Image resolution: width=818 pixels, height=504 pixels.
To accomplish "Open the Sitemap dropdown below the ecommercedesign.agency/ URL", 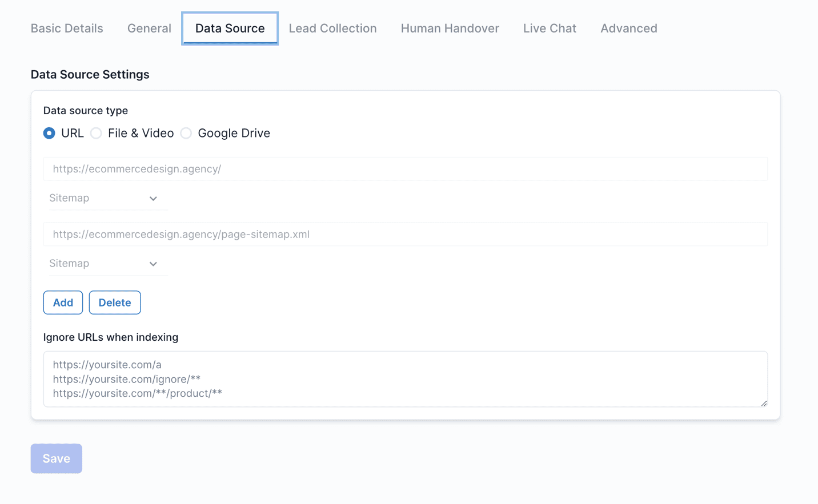I will point(104,199).
